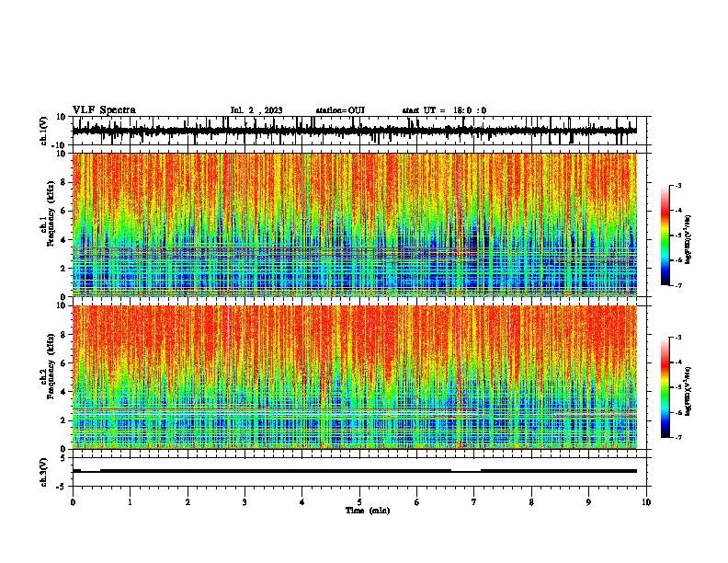Image resolution: width=728 pixels, height=563 pixels.
Task: Click the "ch.2 Frequency (kHz)" axis label
Action: tap(47, 366)
